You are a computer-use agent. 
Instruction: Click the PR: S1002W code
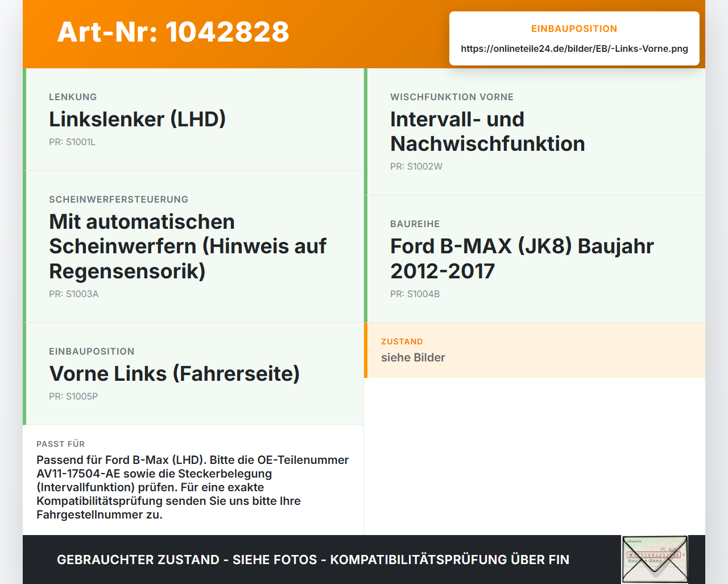416,166
